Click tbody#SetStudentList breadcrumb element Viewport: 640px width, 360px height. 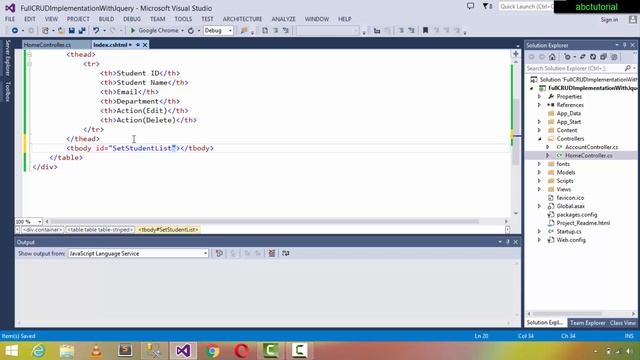tap(168, 230)
